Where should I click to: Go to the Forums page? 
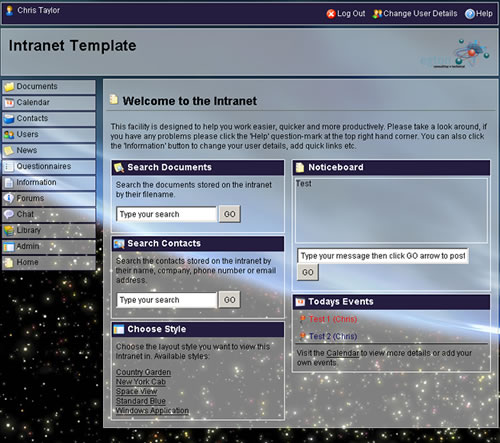[49, 199]
